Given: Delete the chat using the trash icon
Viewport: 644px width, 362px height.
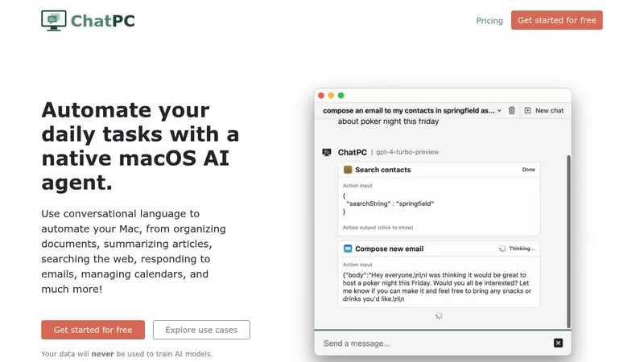Looking at the screenshot, I should (x=511, y=110).
